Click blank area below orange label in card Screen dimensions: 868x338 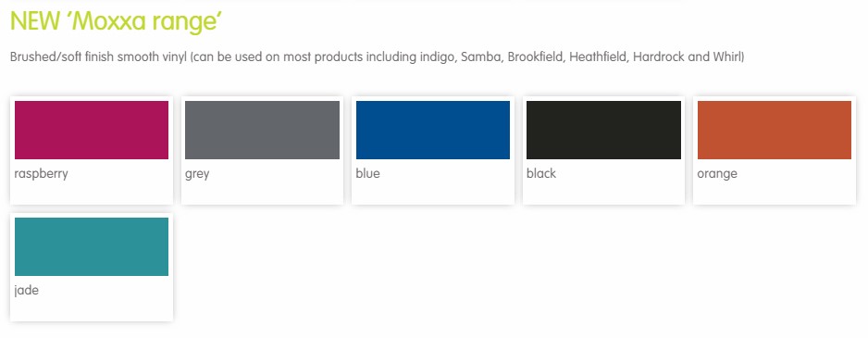click(775, 193)
